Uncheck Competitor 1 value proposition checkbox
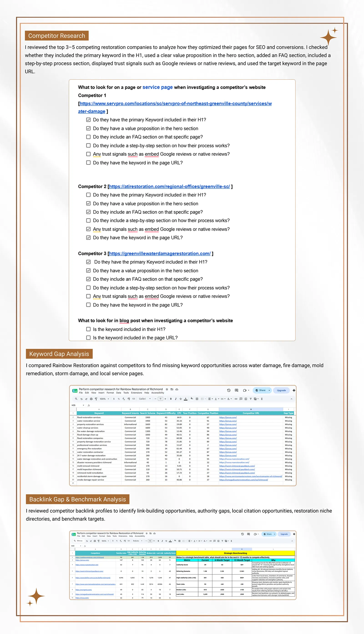 [x=88, y=128]
